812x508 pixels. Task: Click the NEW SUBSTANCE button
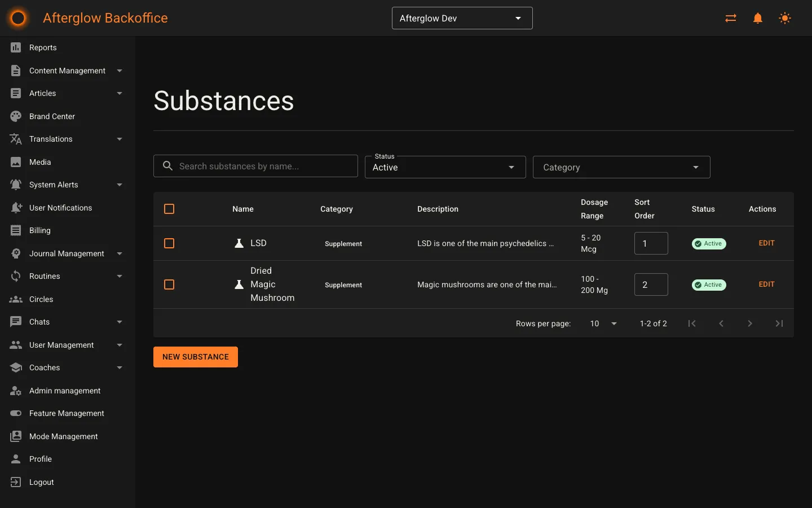tap(196, 357)
